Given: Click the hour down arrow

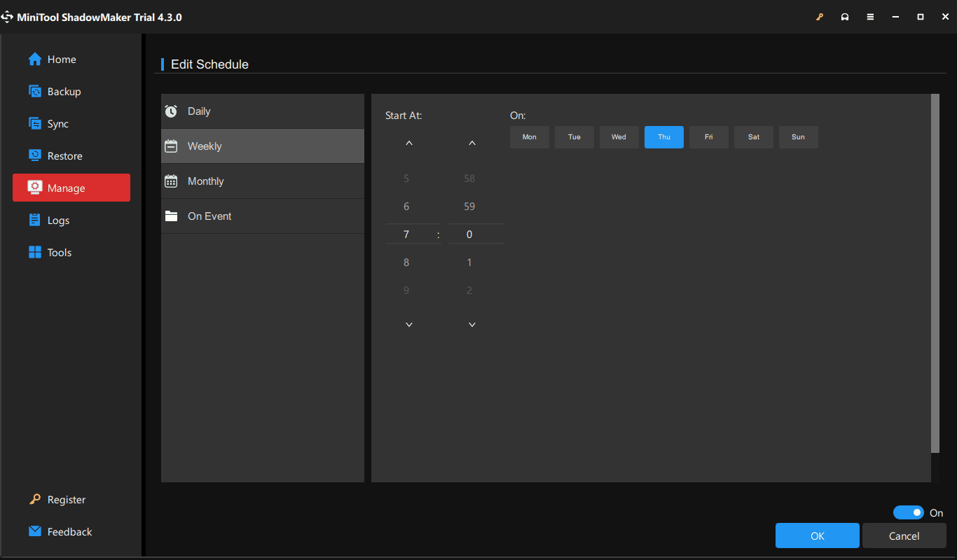Looking at the screenshot, I should coord(409,324).
